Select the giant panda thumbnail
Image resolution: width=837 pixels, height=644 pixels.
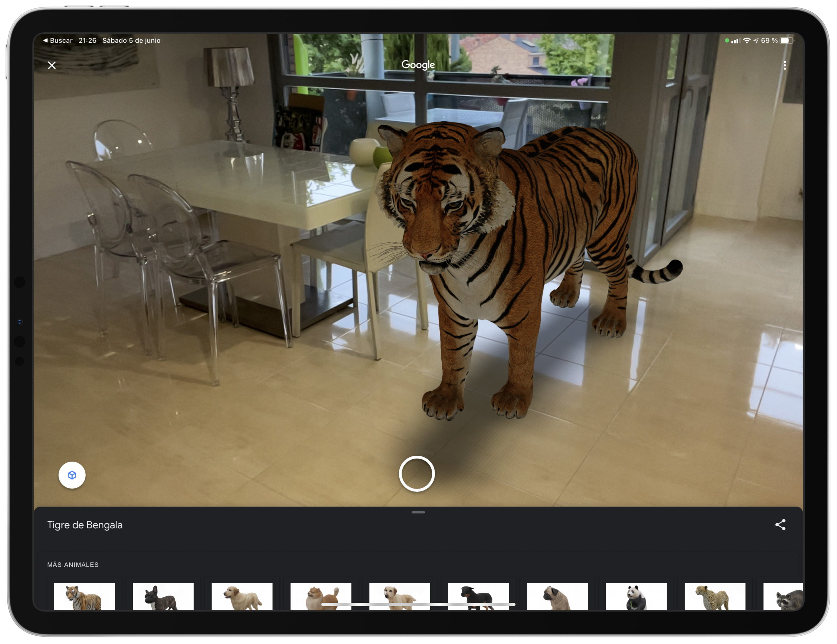click(x=636, y=596)
